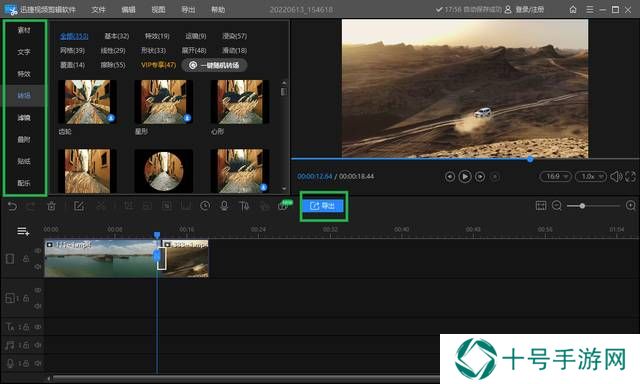Mute the preview volume speaker icon
The width and height of the screenshot is (640, 384).
click(616, 176)
